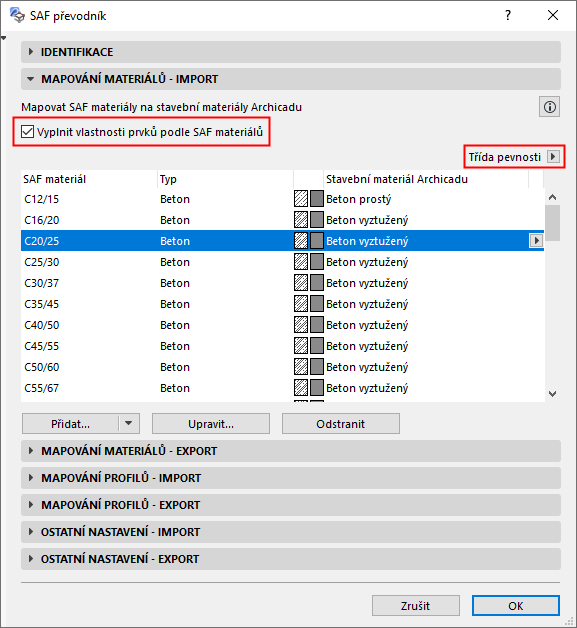Confirm with the OK button
This screenshot has width=577, height=628.
[x=516, y=606]
